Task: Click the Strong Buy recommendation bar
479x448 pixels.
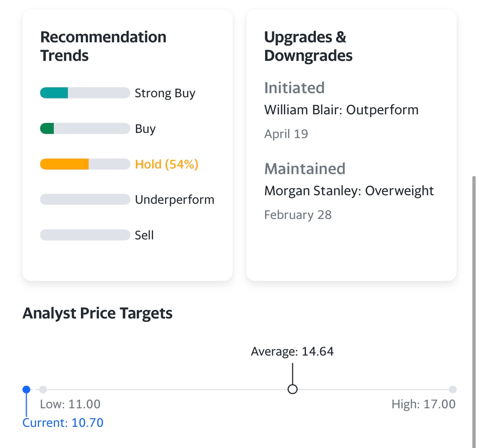Action: coord(85,93)
